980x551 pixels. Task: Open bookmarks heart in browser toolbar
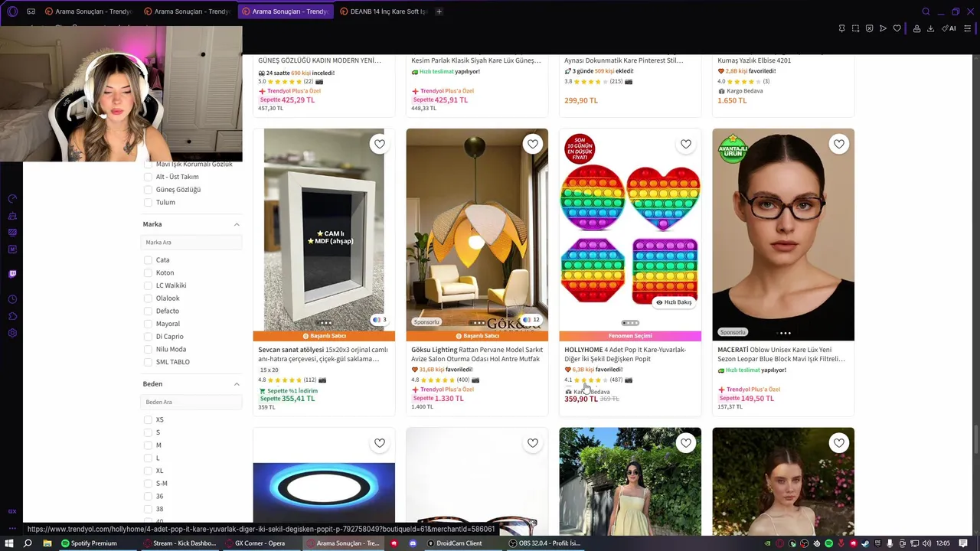[897, 28]
